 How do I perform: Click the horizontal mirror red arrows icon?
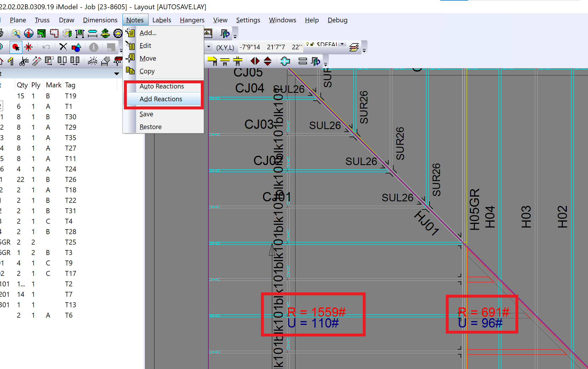pyautogui.click(x=255, y=61)
